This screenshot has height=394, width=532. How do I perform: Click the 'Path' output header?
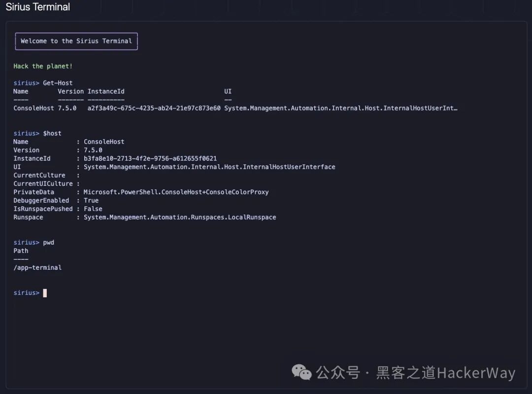21,251
